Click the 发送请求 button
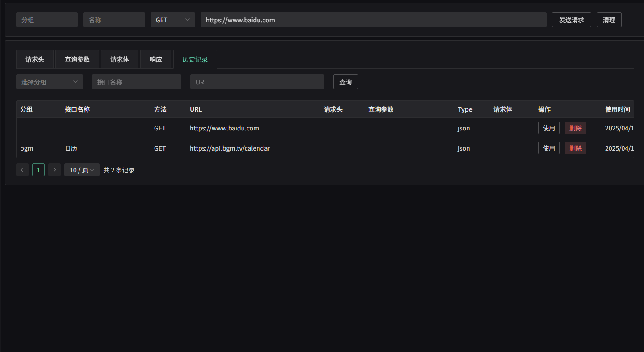 [x=571, y=20]
